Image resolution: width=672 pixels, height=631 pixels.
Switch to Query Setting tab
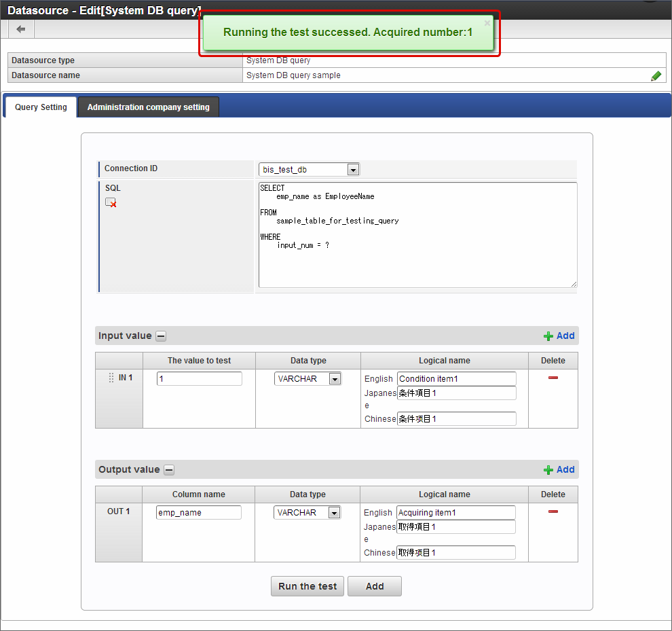pos(41,107)
